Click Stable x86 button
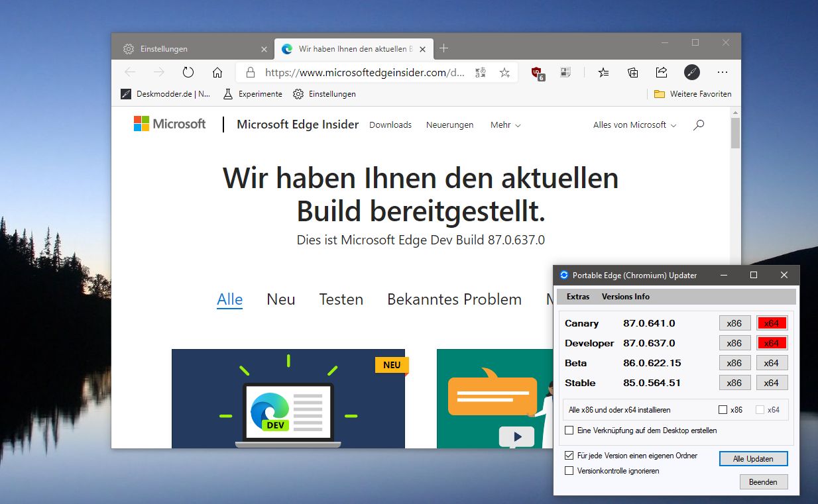The height and width of the screenshot is (504, 818). (x=734, y=383)
